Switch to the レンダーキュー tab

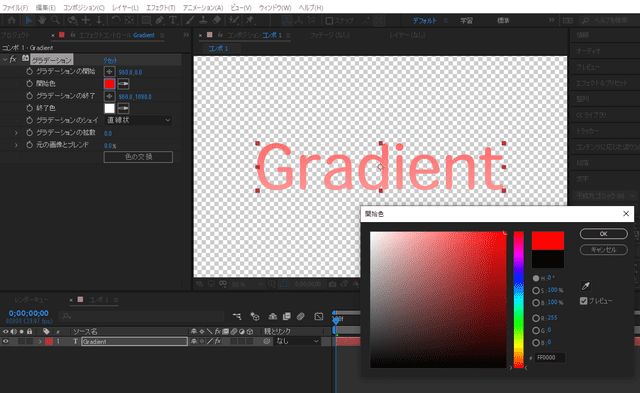pos(31,300)
